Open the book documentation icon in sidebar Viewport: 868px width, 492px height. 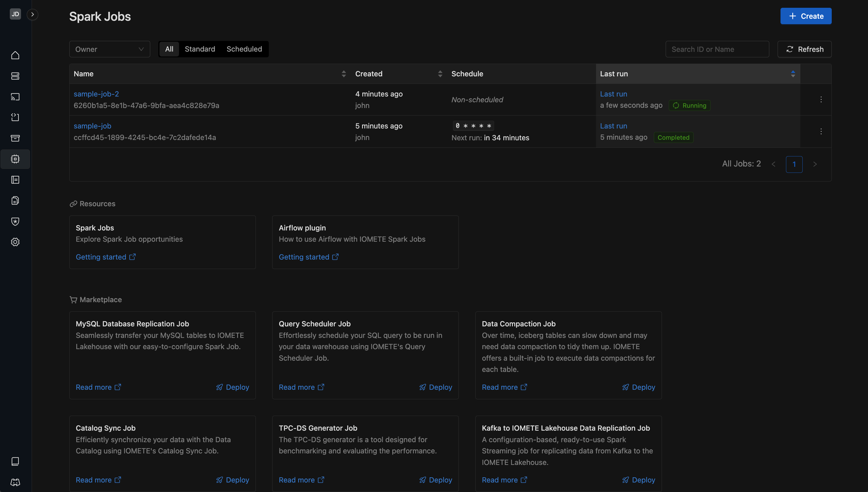coord(15,461)
